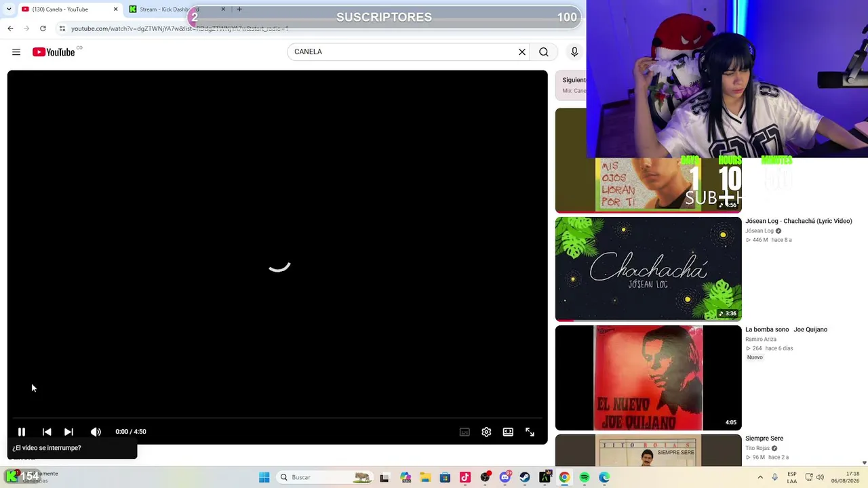Close the Canela - YouTube tab

pos(115,9)
